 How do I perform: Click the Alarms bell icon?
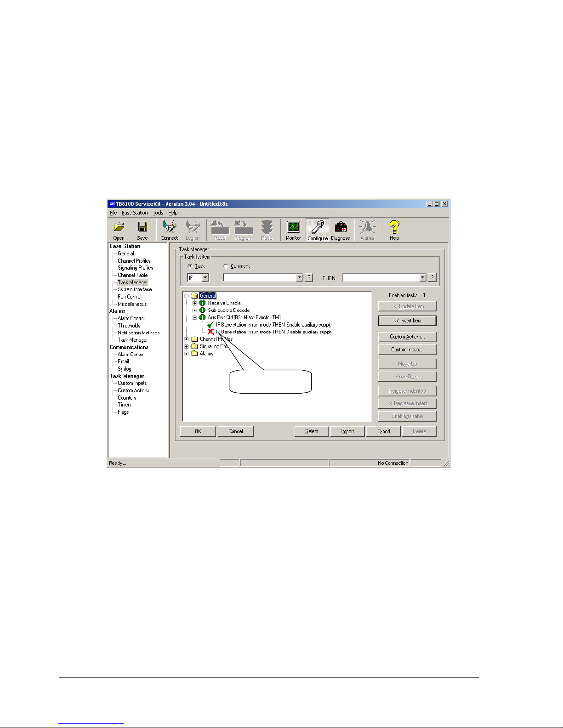point(367,227)
